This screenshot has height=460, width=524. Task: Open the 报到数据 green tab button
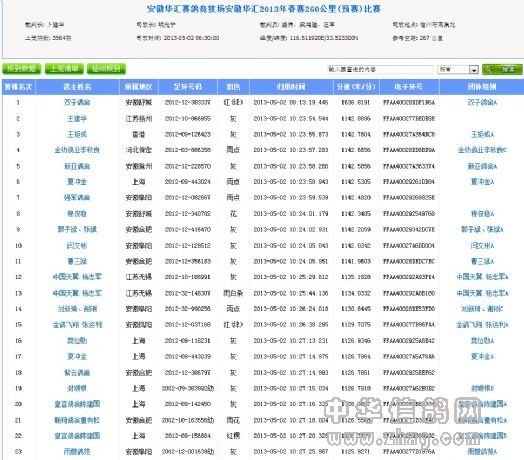(x=21, y=69)
